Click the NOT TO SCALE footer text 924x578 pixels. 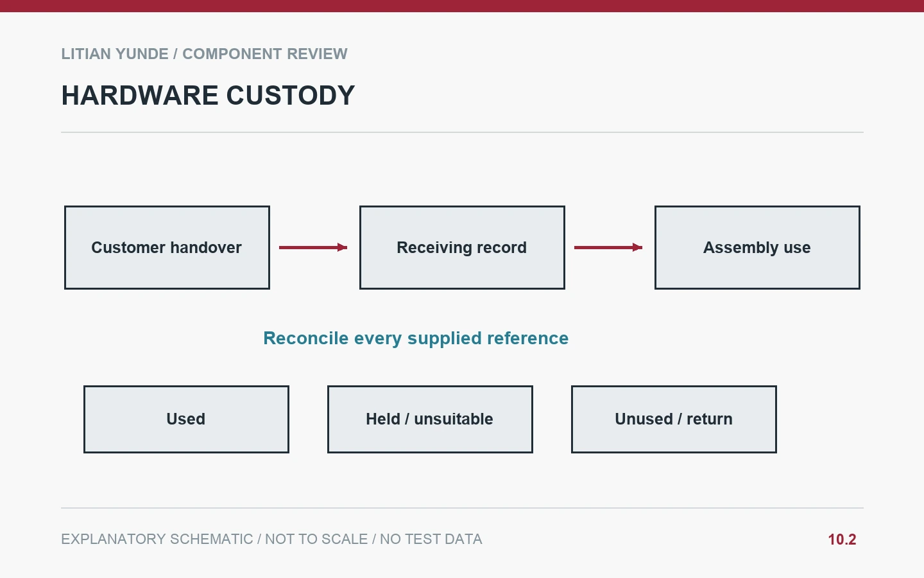(x=316, y=539)
